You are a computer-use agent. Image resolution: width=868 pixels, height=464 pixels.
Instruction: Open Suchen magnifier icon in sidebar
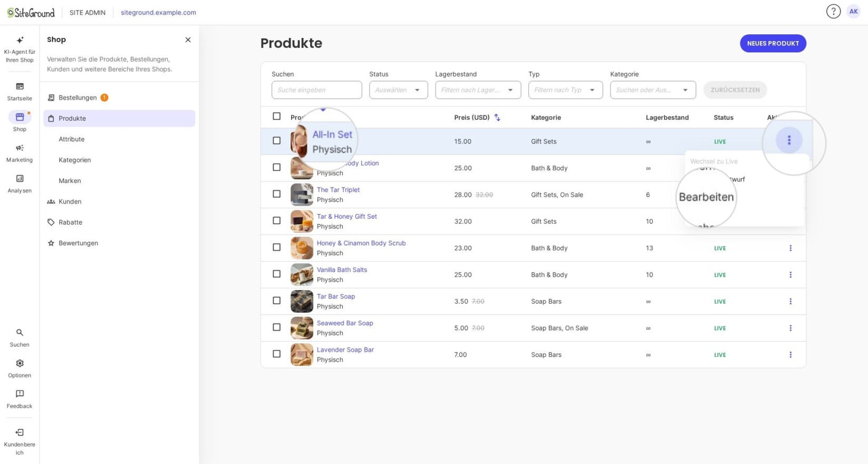pyautogui.click(x=20, y=333)
